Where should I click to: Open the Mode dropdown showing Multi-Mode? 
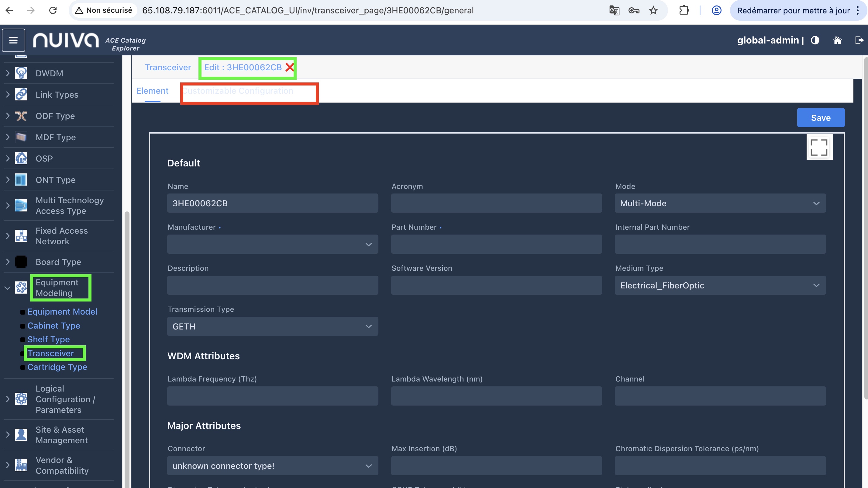point(720,203)
